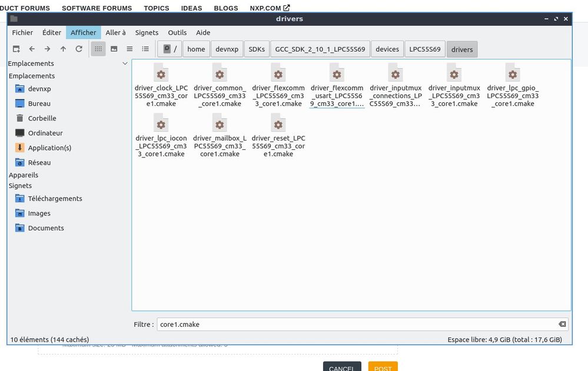
Task: Open the Aller à menu
Action: pos(115,32)
